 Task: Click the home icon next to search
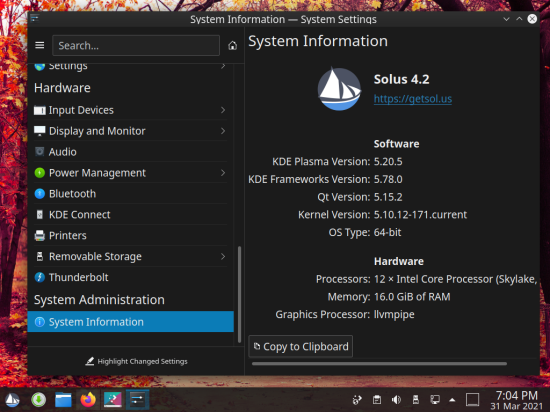[x=232, y=45]
